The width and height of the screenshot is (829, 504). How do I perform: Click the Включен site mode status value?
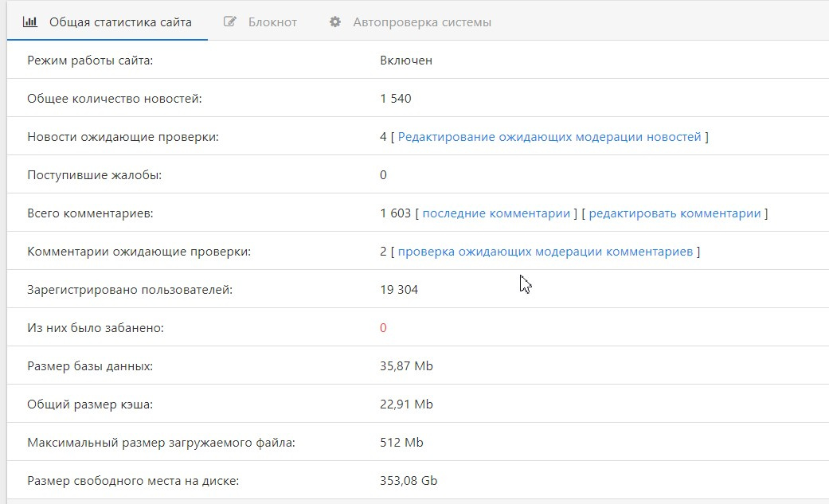[x=406, y=61]
